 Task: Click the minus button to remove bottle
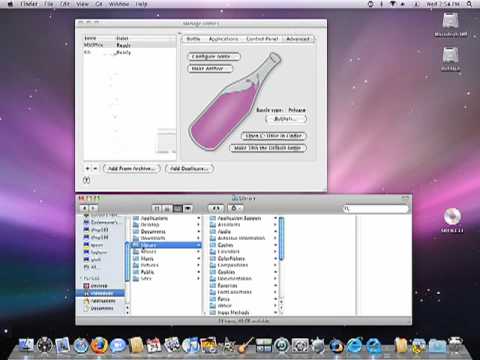click(x=95, y=169)
